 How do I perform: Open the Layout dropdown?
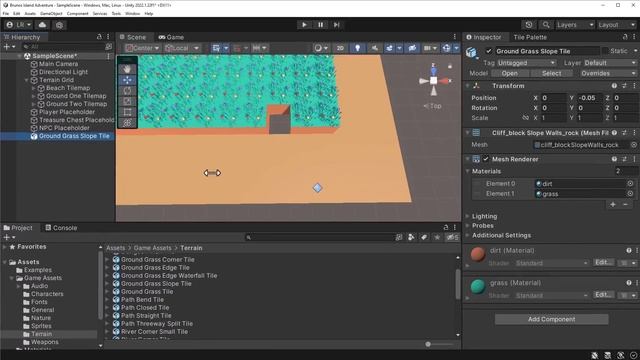tap(616, 25)
